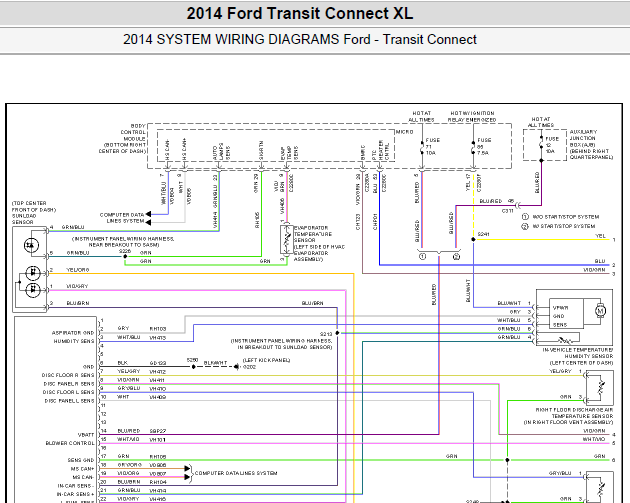Image resolution: width=630 pixels, height=503 pixels.
Task: Click the S213 splice dot
Action: pyautogui.click(x=337, y=333)
